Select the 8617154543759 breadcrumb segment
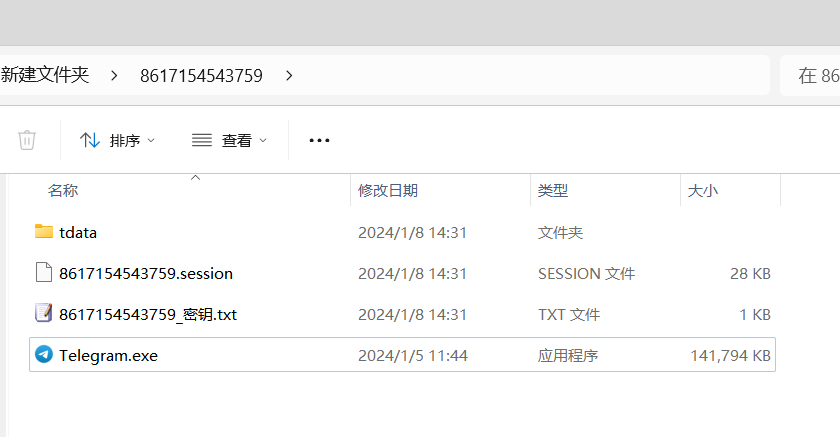The image size is (840, 437). click(x=201, y=75)
